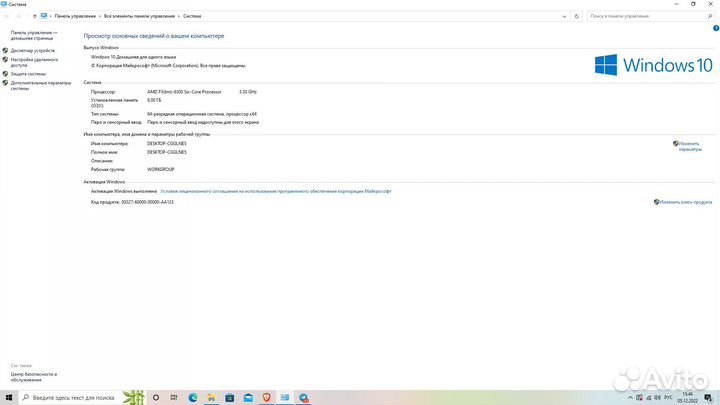720x405 pixels.
Task: Open the advanced system parameters link
Action: 41,85
